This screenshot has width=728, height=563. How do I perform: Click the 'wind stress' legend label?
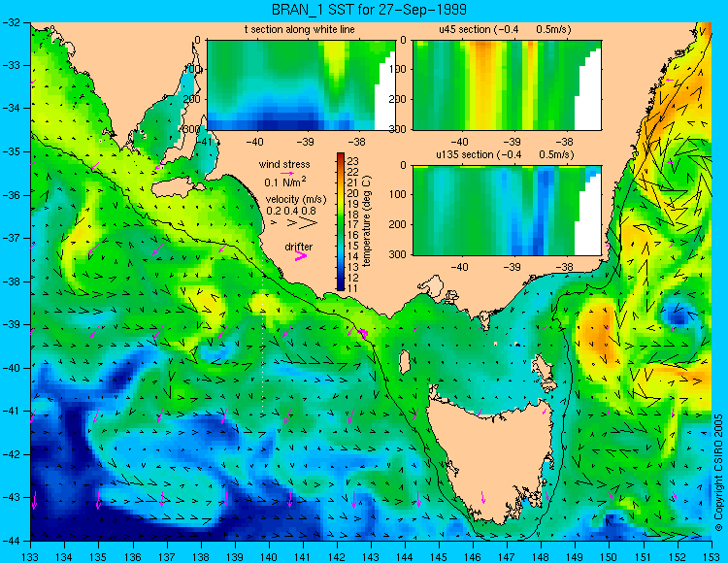point(284,164)
